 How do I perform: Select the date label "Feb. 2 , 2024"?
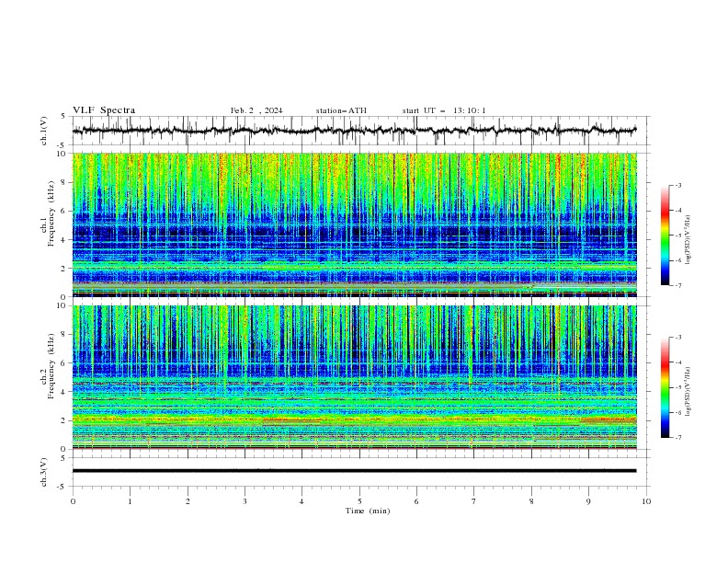click(x=256, y=110)
